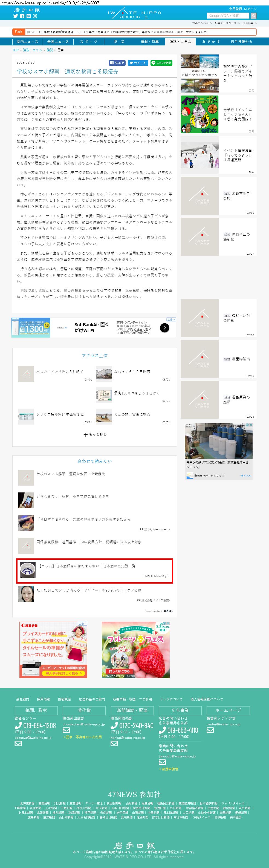Screen dimensions: 269x868
Task: Click the search magnifier button
Action: click(x=253, y=16)
